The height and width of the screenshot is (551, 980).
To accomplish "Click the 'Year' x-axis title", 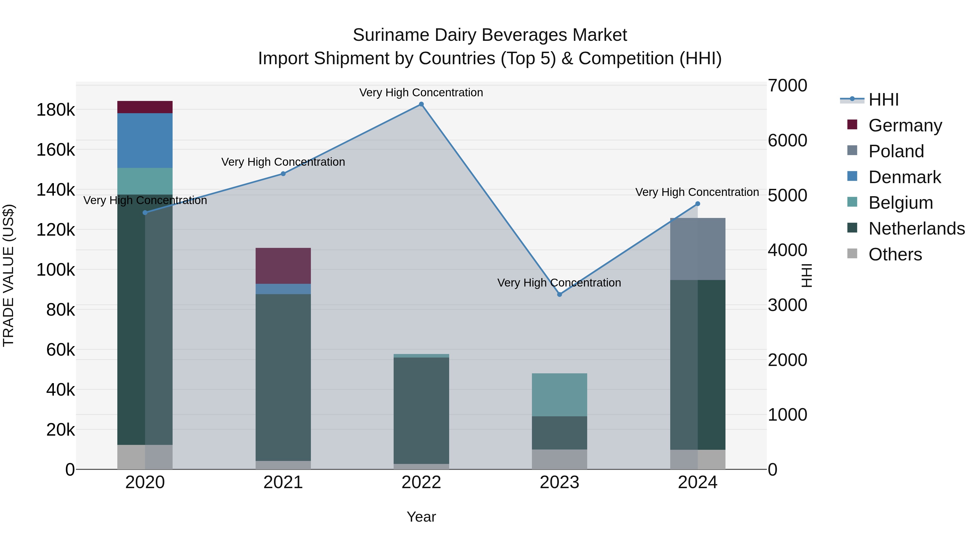I will [x=421, y=517].
